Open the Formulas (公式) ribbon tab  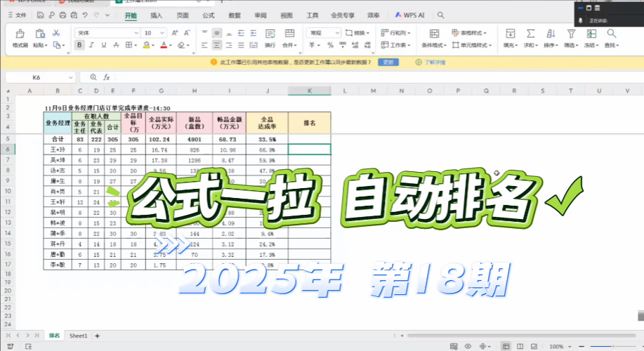tap(209, 15)
